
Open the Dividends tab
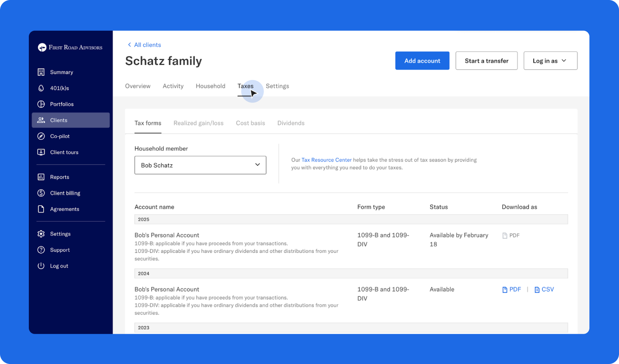tap(291, 123)
